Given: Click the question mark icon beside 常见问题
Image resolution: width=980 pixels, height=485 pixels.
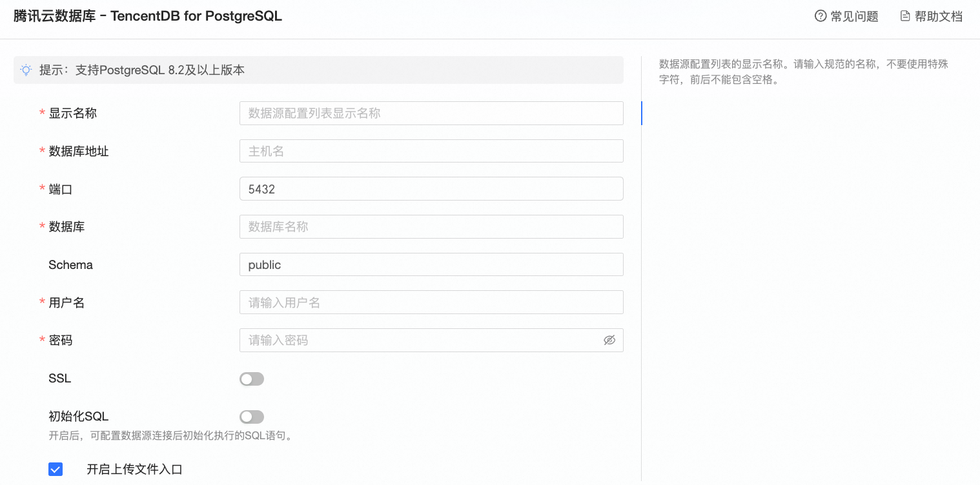Looking at the screenshot, I should tap(821, 16).
